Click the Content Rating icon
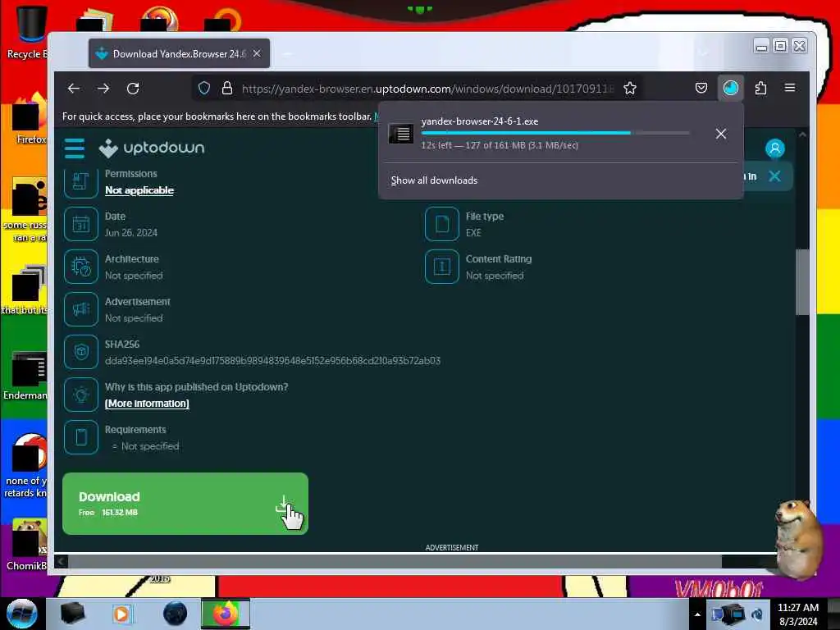840x630 pixels. (442, 267)
